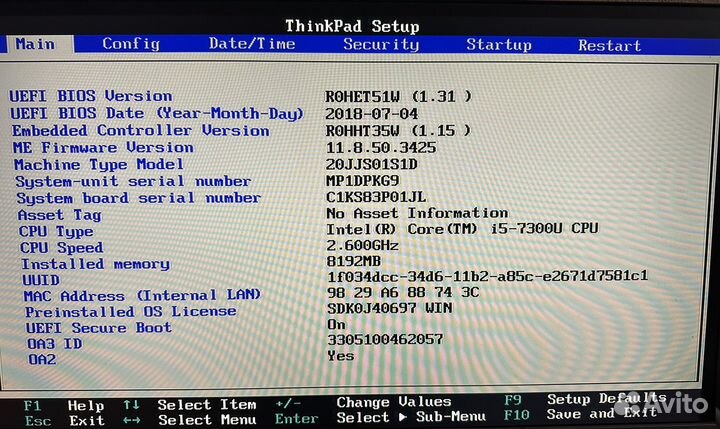
Task: Select System-unit serial number label
Action: click(133, 181)
